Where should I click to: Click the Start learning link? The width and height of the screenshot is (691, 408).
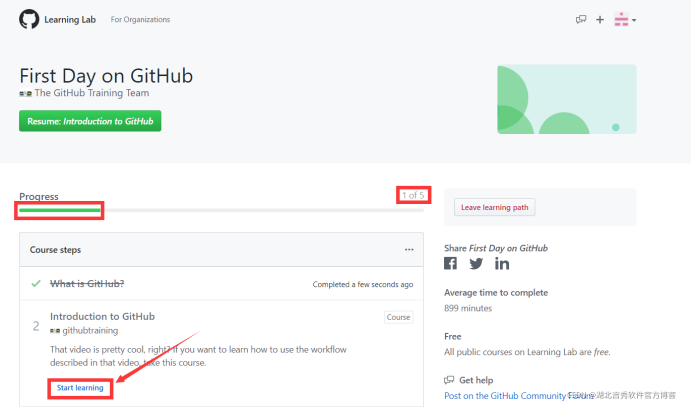(80, 388)
